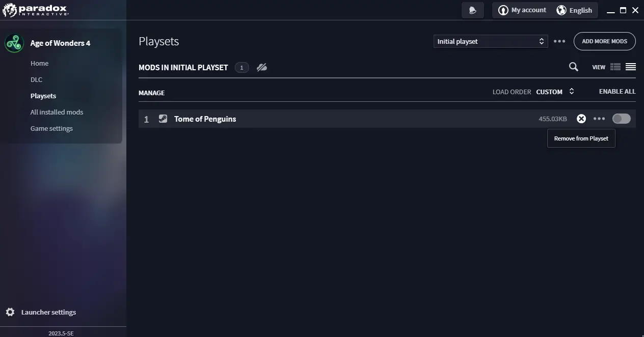
Task: Enable the Tome of Penguins toggle
Action: [622, 119]
